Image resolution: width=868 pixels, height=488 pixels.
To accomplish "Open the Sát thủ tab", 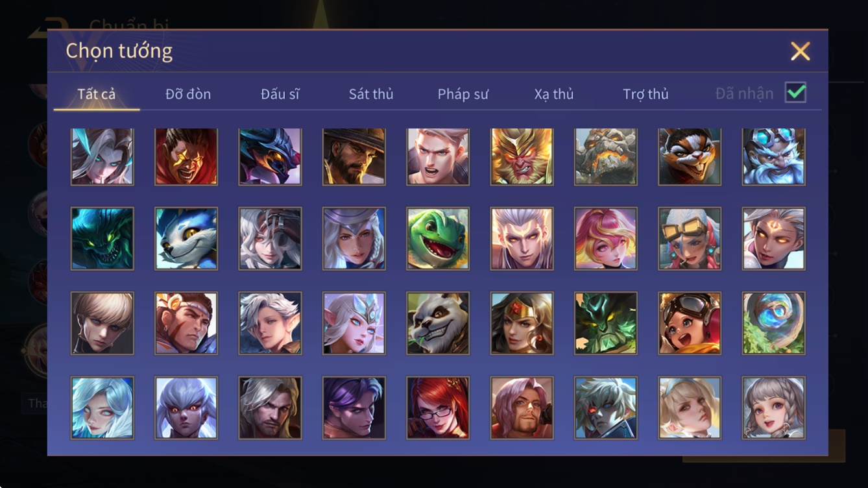I will (x=371, y=94).
